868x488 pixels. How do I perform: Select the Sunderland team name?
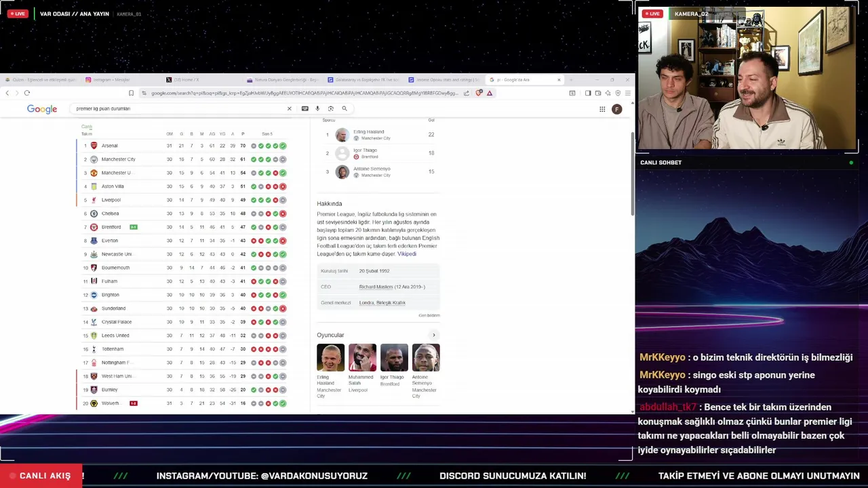click(x=113, y=308)
